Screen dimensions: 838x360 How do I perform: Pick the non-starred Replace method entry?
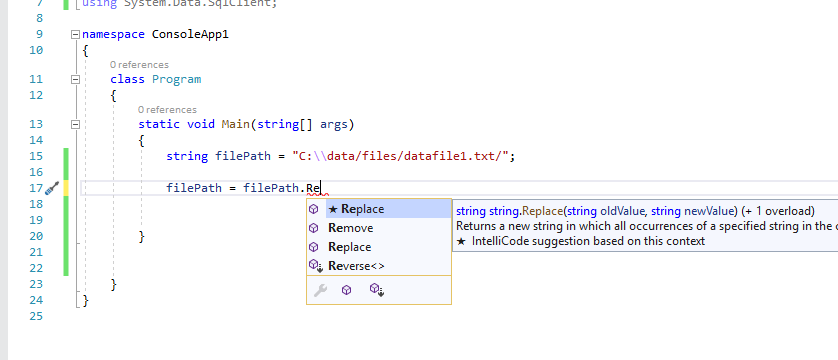tap(379, 247)
